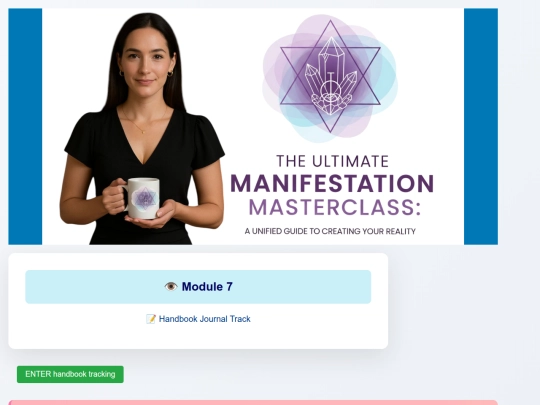Click the crystal hexagram logo in banner

coord(330,77)
